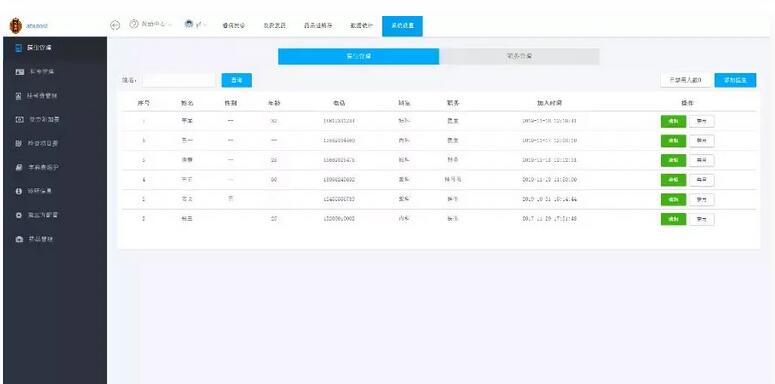Click the phone number column header
775x384 pixels.
click(339, 103)
